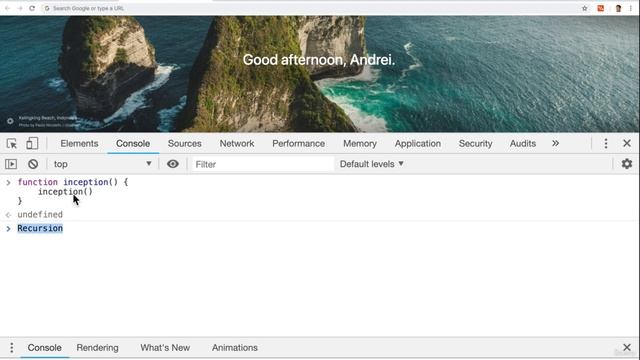
Task: Open the new-tab page settings gear
Action: 10,121
